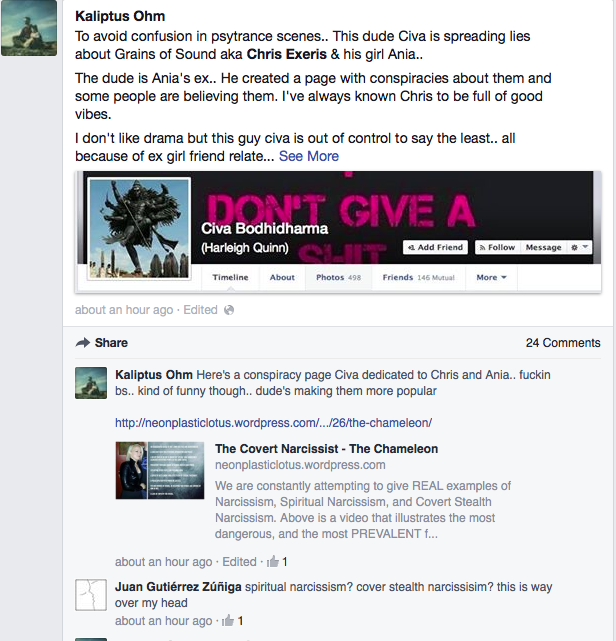View the 24 Comments link
Image resolution: width=616 pixels, height=641 pixels.
563,343
